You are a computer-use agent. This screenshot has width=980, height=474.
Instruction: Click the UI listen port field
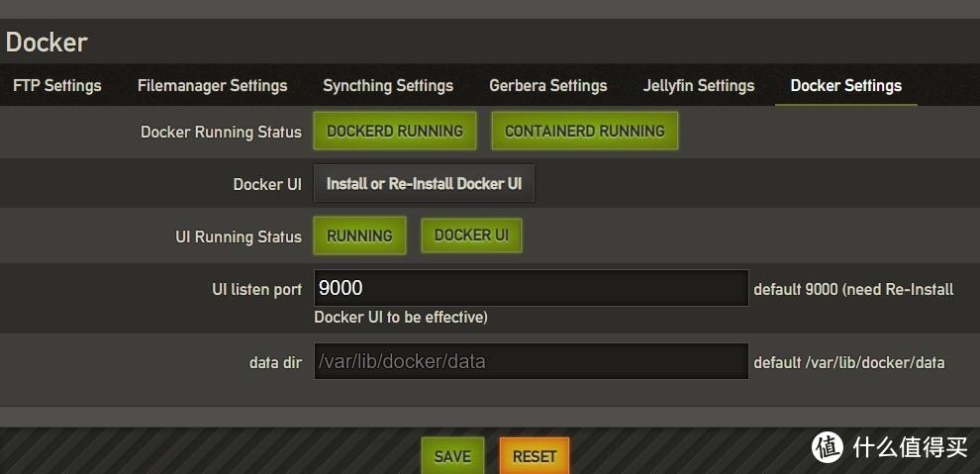pos(532,288)
